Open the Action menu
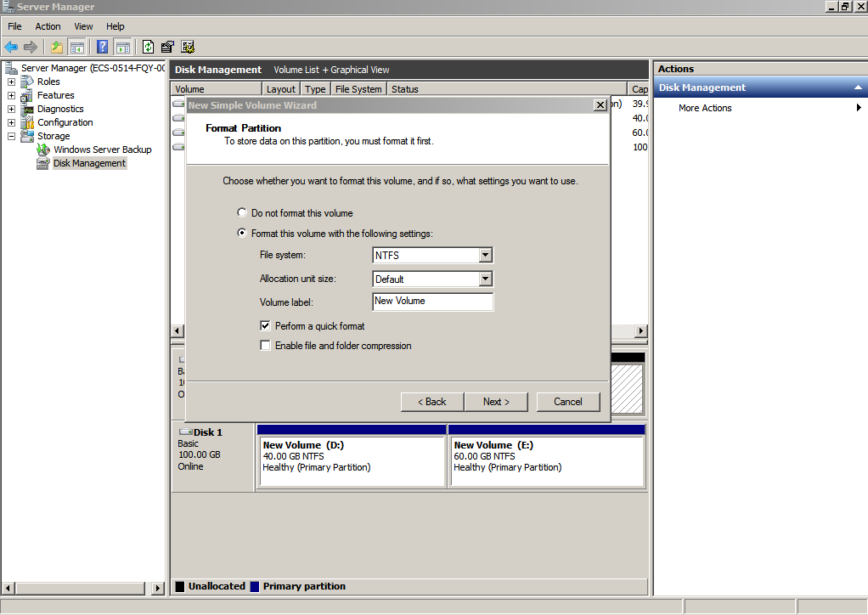 click(48, 26)
